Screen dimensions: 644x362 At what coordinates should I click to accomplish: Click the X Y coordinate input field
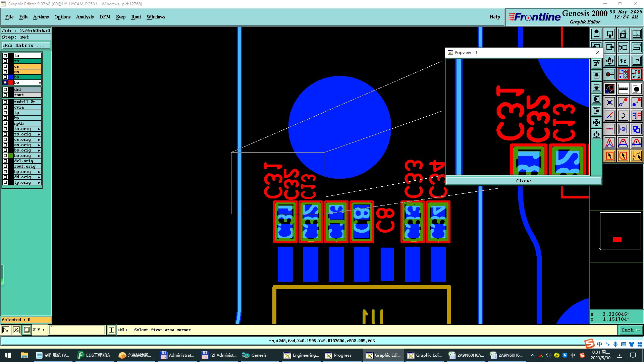(77, 330)
